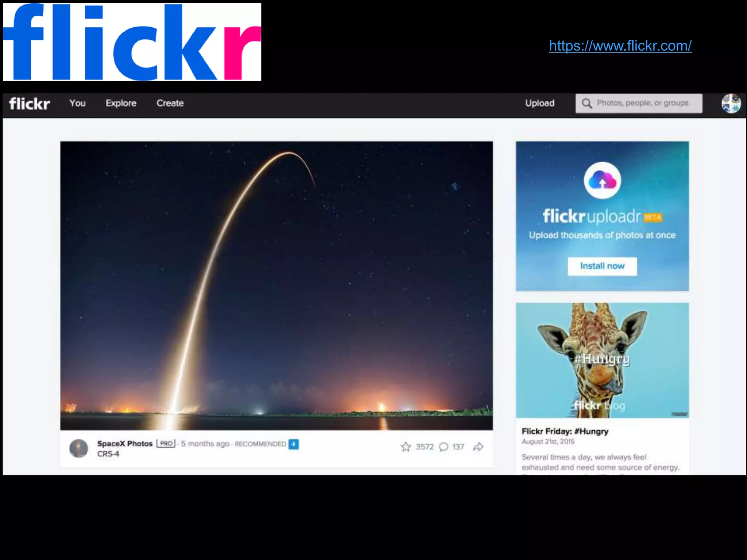Click the Upload link

(539, 103)
